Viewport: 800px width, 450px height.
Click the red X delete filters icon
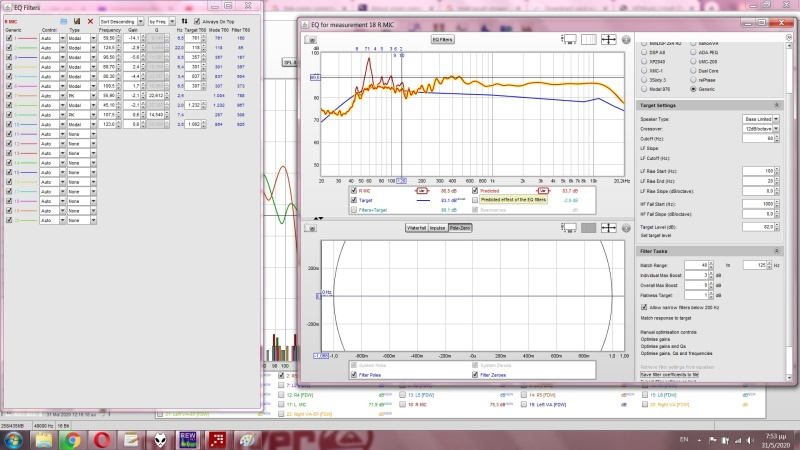90,20
